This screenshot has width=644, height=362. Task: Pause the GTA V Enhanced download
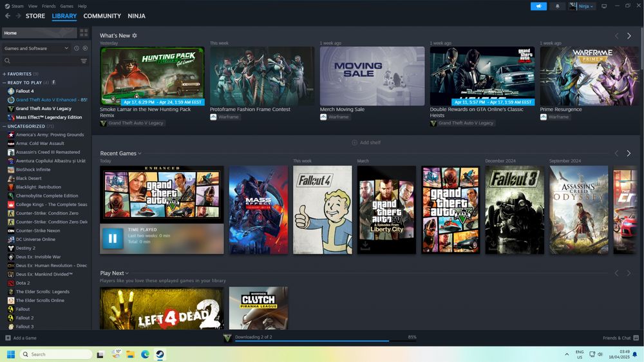[113, 238]
